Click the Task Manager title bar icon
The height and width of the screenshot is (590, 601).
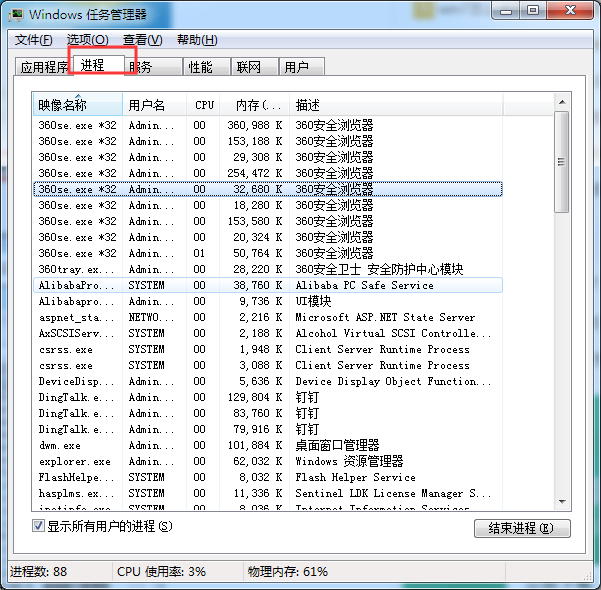(16, 15)
